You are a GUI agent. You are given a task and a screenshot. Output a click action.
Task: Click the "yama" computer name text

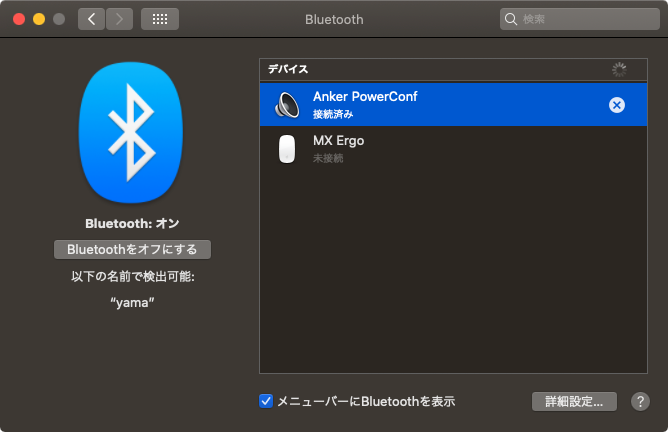click(132, 302)
